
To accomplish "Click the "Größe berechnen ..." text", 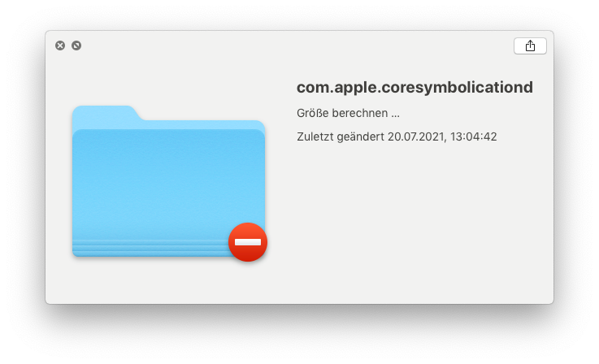I will [348, 113].
